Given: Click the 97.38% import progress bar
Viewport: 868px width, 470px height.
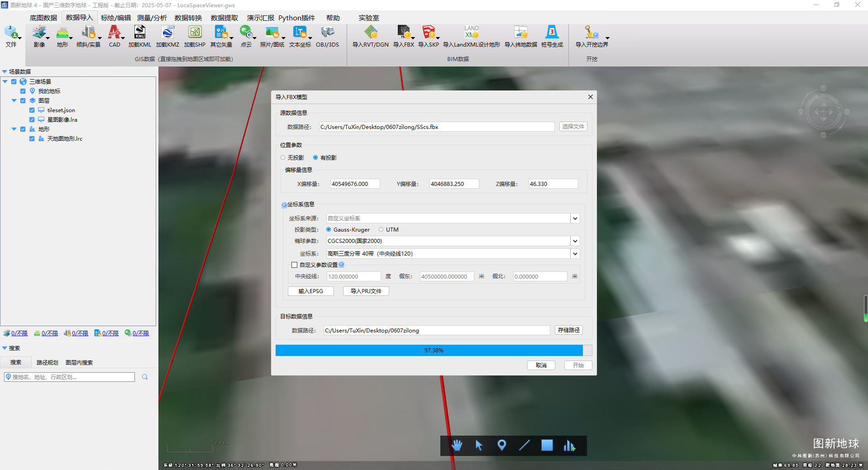Looking at the screenshot, I should pos(434,351).
